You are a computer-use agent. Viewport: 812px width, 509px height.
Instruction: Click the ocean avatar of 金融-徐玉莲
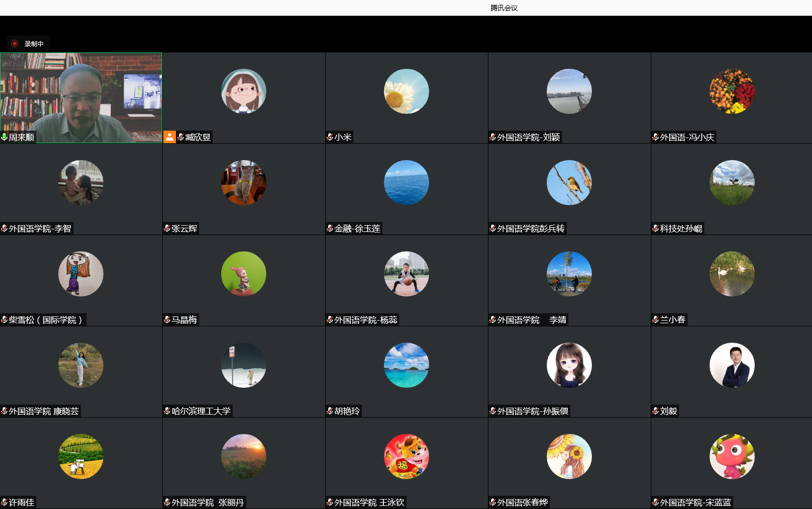406,183
